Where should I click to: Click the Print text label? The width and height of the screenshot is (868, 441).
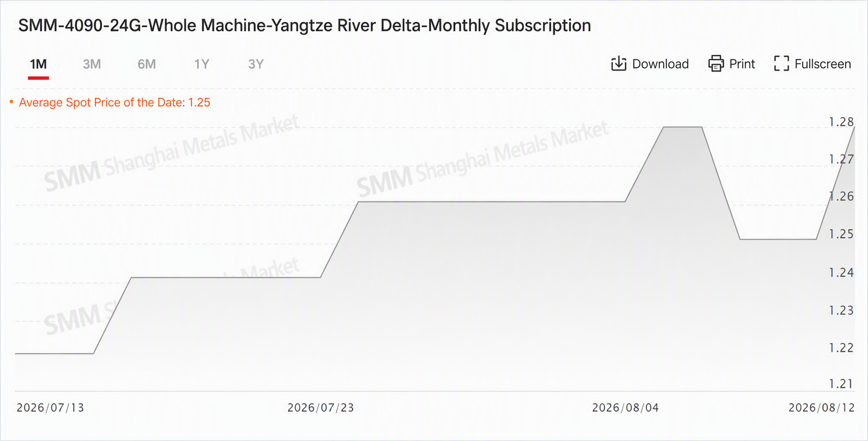[x=742, y=64]
